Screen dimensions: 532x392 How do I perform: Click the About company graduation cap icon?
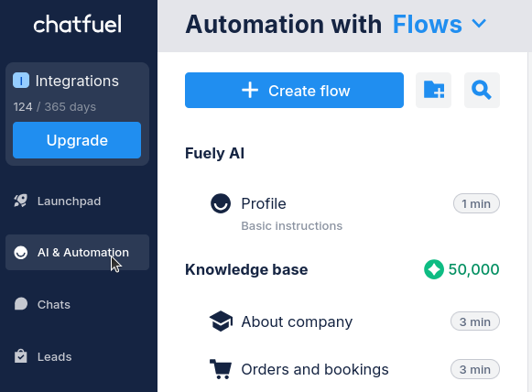[221, 321]
